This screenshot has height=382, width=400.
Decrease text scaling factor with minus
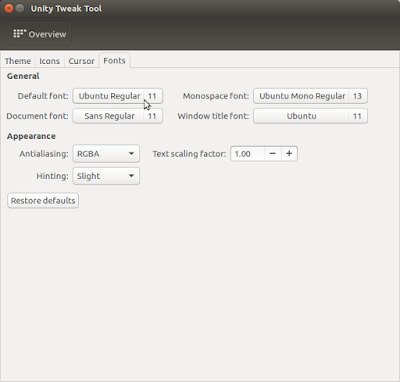(x=273, y=154)
